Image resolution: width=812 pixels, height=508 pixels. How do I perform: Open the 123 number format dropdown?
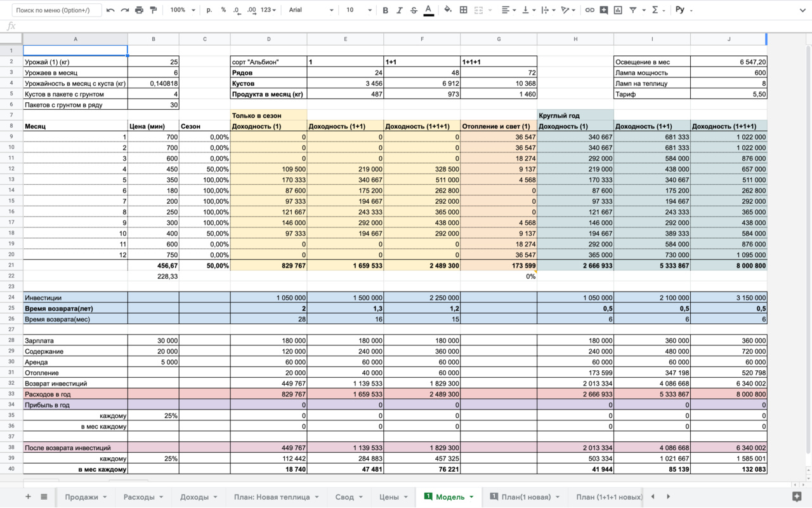(269, 10)
